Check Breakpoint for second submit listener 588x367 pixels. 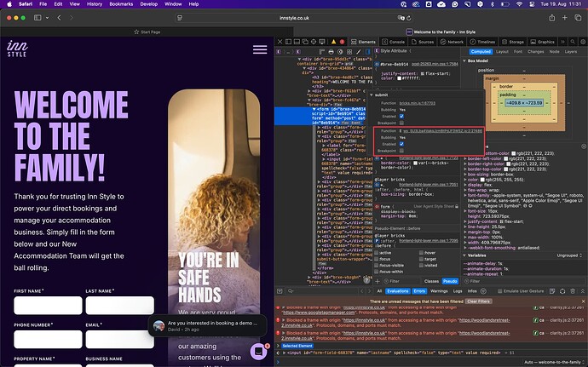point(401,151)
